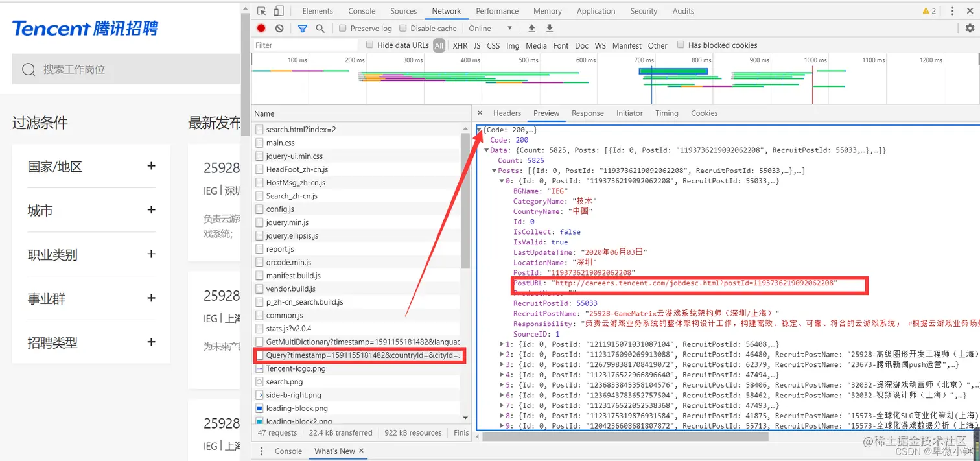Close the request details panel
The height and width of the screenshot is (461, 980).
click(x=480, y=113)
